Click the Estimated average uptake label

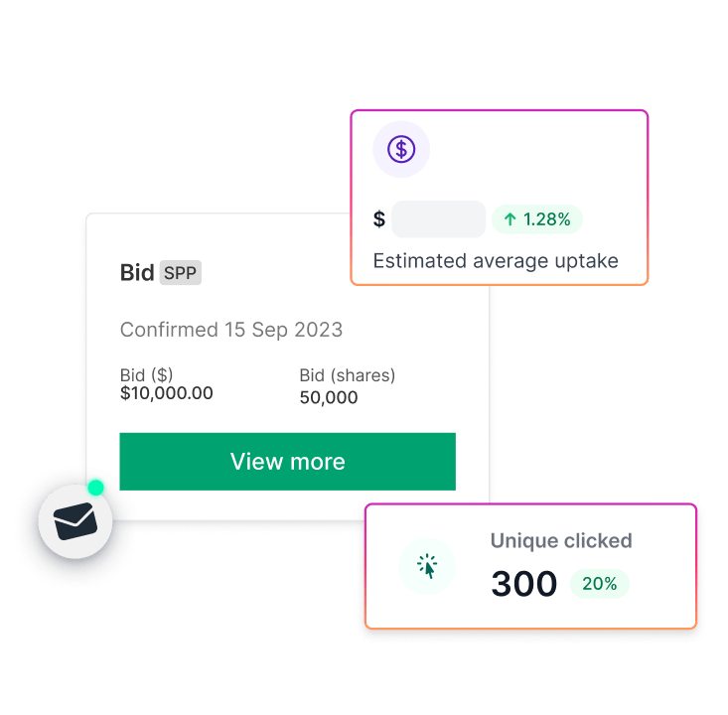[x=496, y=261]
